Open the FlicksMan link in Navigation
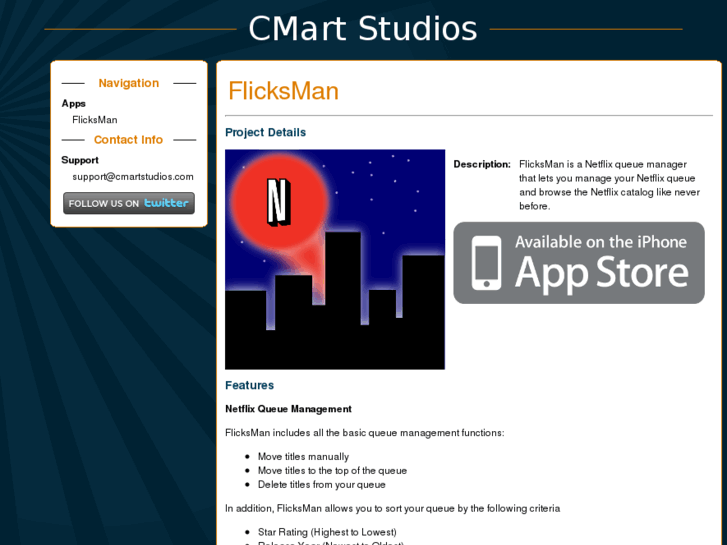 tap(95, 120)
